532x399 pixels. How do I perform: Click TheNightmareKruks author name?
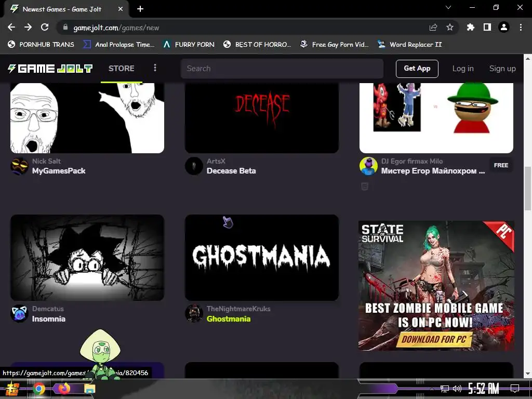[238, 309]
